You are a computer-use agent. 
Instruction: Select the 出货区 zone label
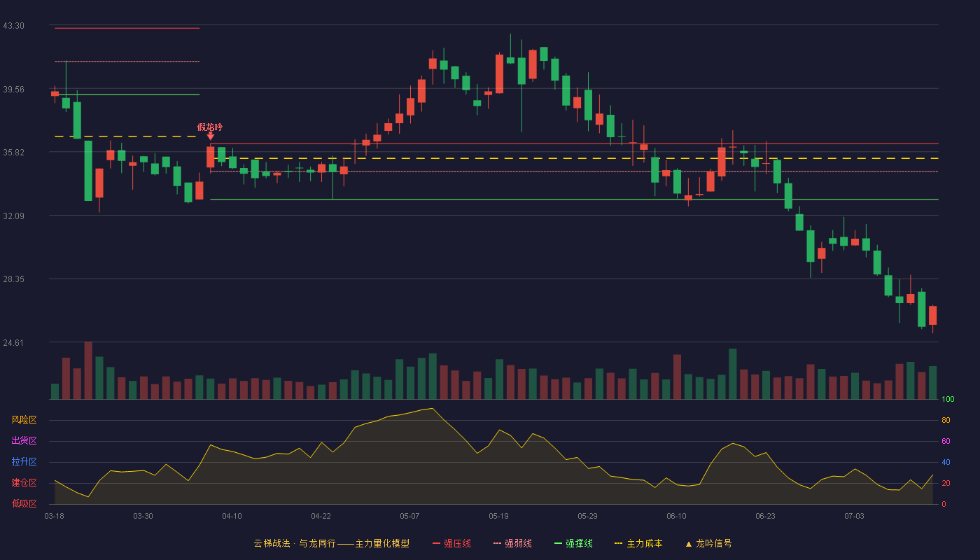[24, 441]
